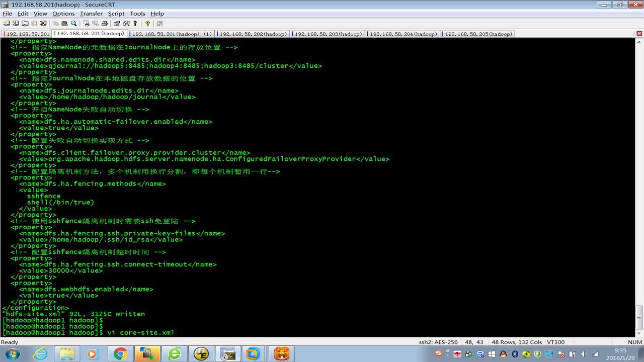Click 'vi core-site.xml' command line text

click(x=140, y=333)
